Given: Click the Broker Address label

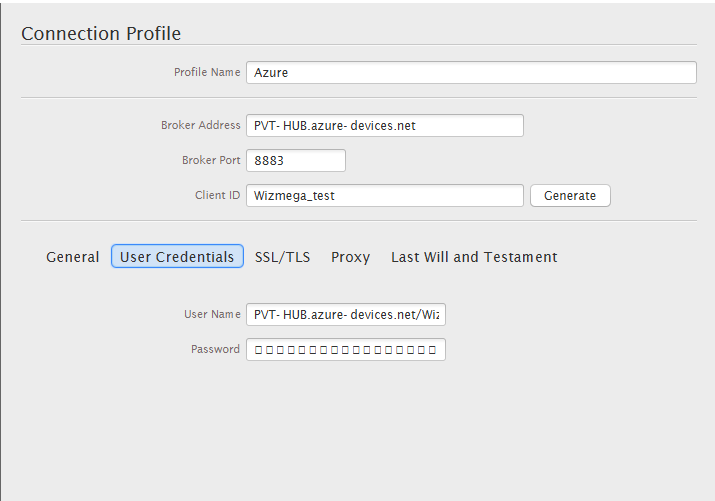Looking at the screenshot, I should [x=201, y=125].
